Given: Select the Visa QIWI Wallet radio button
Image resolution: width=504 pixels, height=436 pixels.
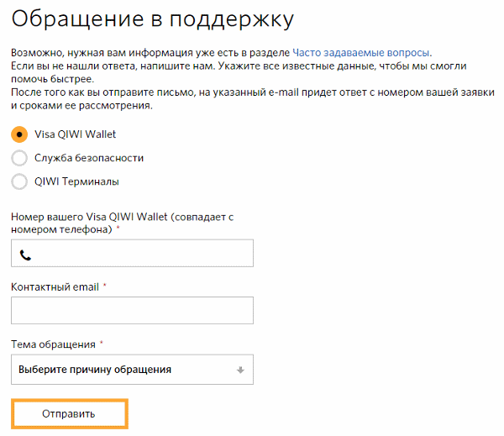Looking at the screenshot, I should pos(19,134).
